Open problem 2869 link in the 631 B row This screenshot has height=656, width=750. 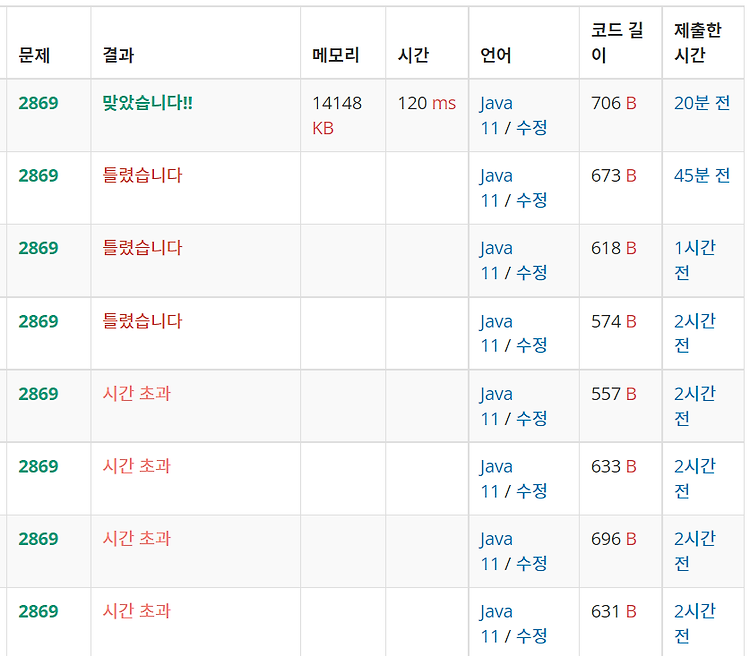click(x=38, y=612)
